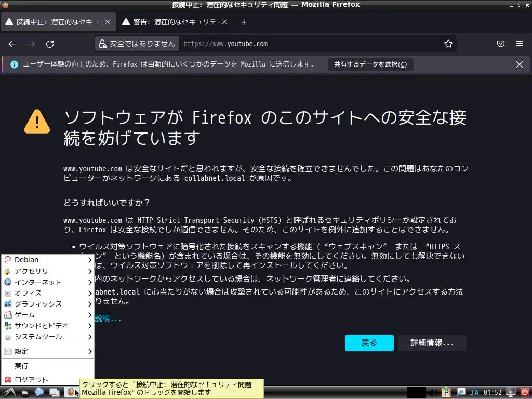Open the オフィス menu category
The height and width of the screenshot is (399, 532).
[48, 293]
